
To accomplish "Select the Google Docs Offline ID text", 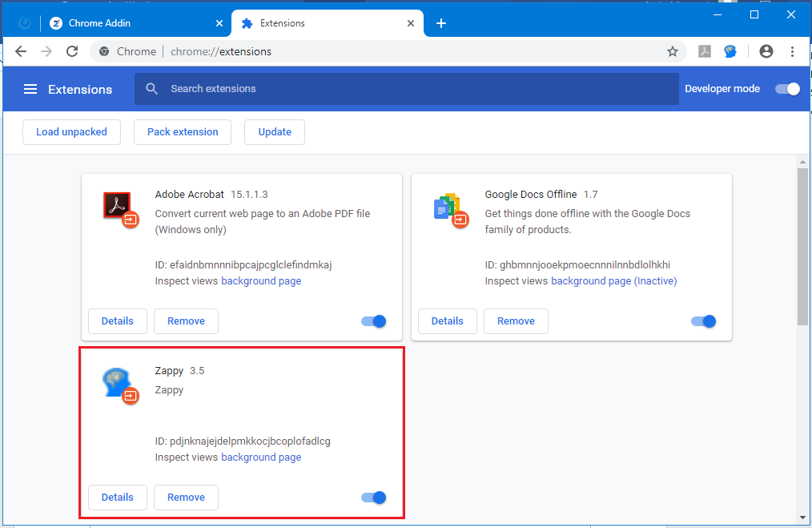I will click(577, 265).
